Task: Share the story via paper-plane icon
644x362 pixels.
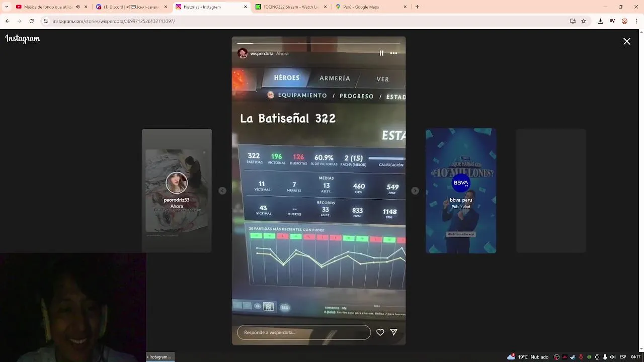Action: [x=394, y=332]
